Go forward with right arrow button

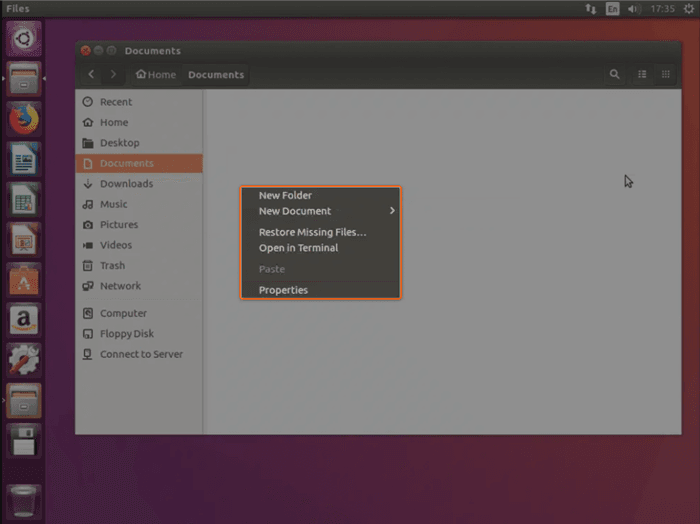[x=113, y=74]
